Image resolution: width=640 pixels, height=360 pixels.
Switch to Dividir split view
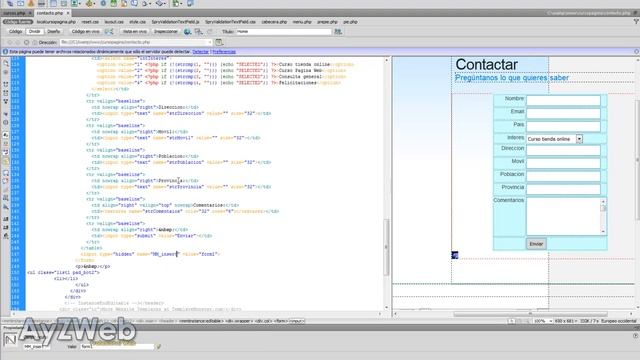(35, 31)
